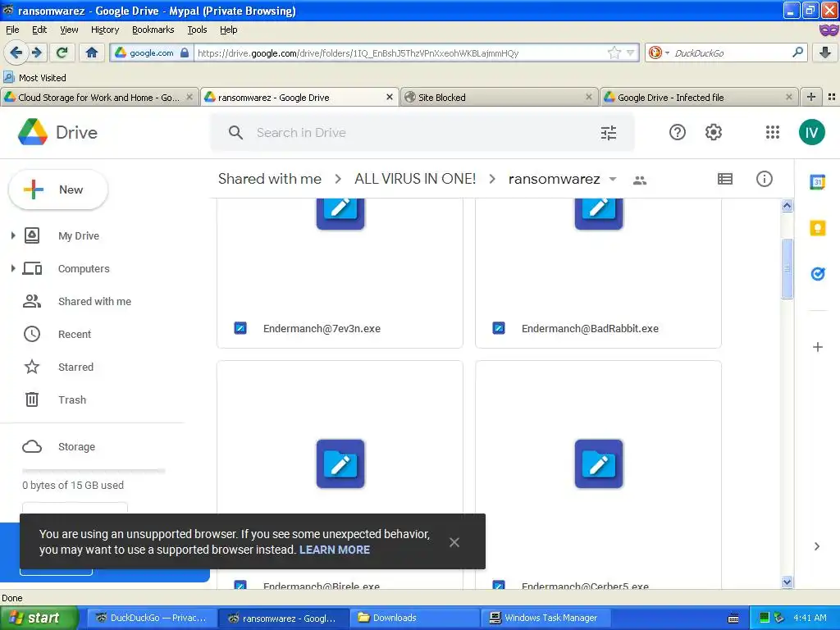Open a new browser tab with plus icon
840x630 pixels.
point(811,97)
